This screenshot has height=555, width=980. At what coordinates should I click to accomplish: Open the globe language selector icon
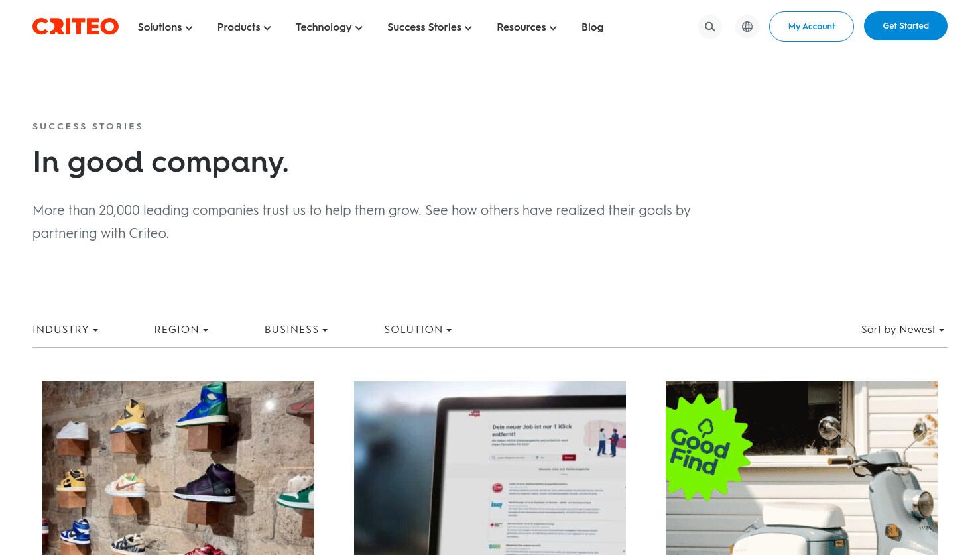(x=747, y=27)
